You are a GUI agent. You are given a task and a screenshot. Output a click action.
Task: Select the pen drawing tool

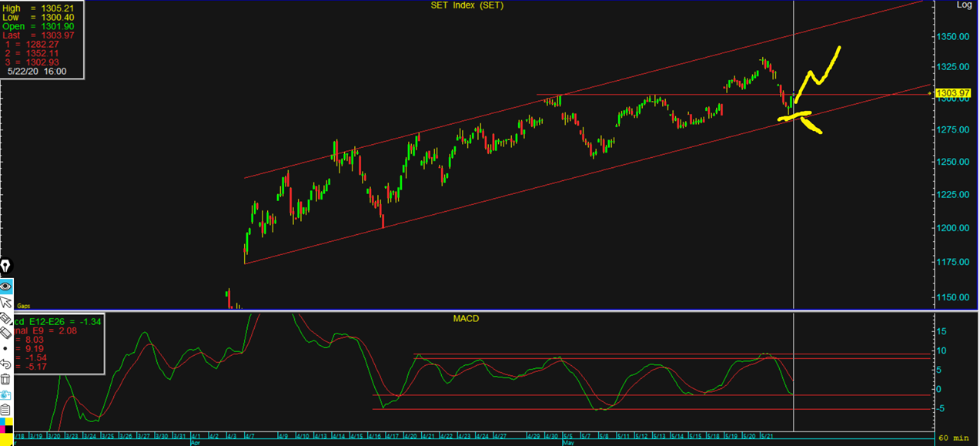[x=5, y=267]
